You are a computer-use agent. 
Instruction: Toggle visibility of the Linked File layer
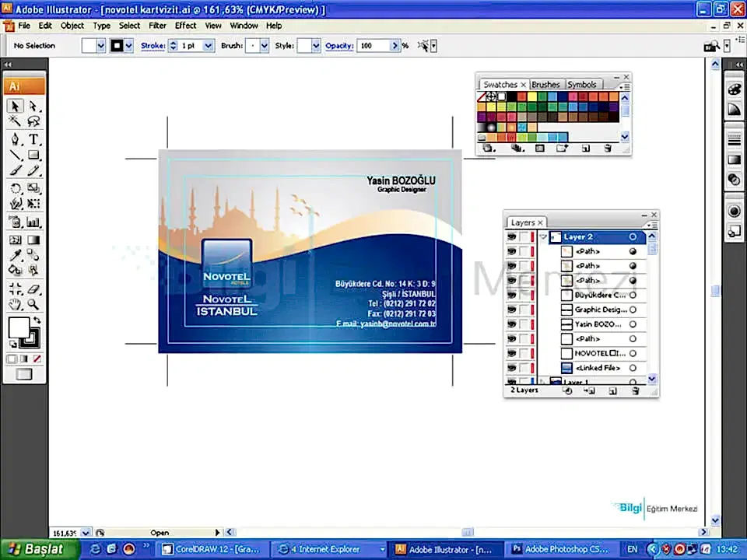[x=511, y=368]
